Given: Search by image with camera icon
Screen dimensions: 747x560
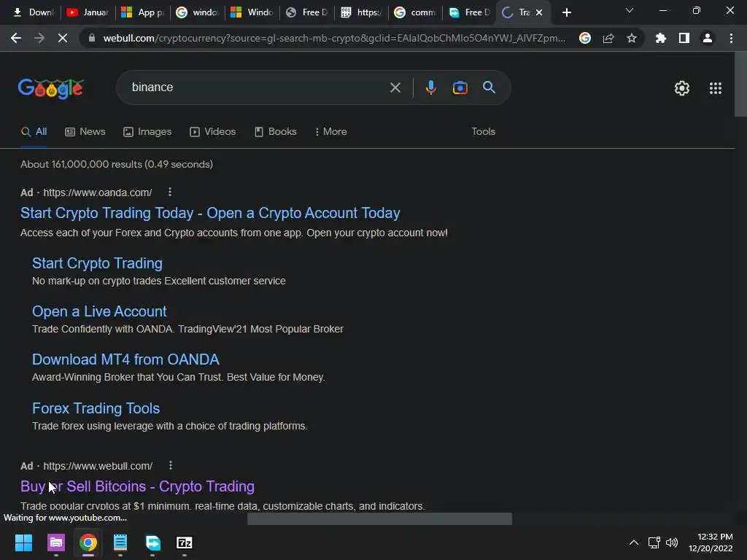Looking at the screenshot, I should click(x=460, y=87).
